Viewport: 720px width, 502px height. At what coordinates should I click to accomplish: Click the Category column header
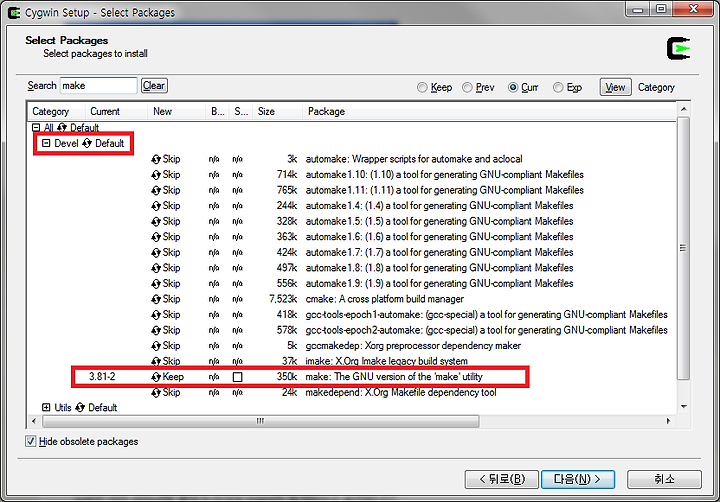click(56, 112)
